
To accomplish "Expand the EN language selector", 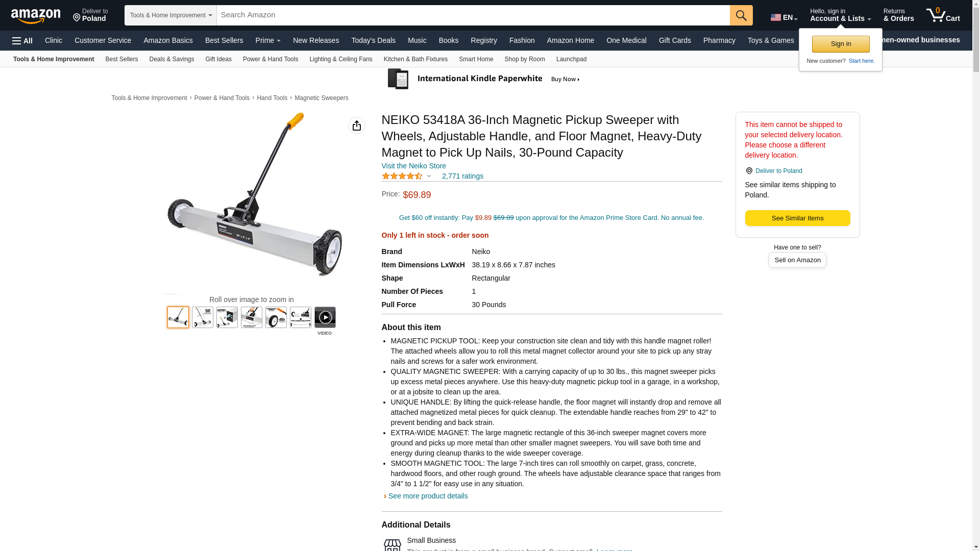I will (783, 17).
